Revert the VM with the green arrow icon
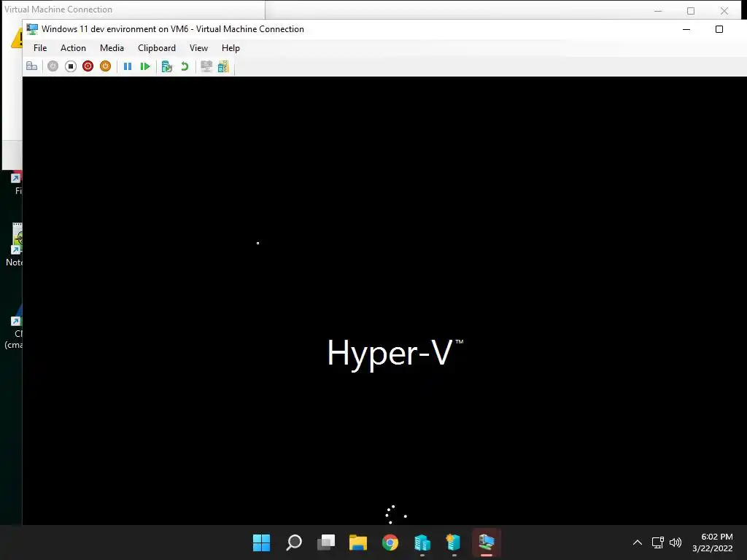The height and width of the screenshot is (560, 747). pyautogui.click(x=185, y=66)
